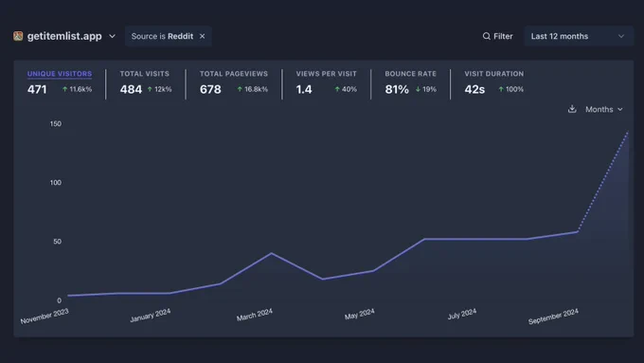
Task: Click the November 2023 axis label
Action: tap(45, 316)
